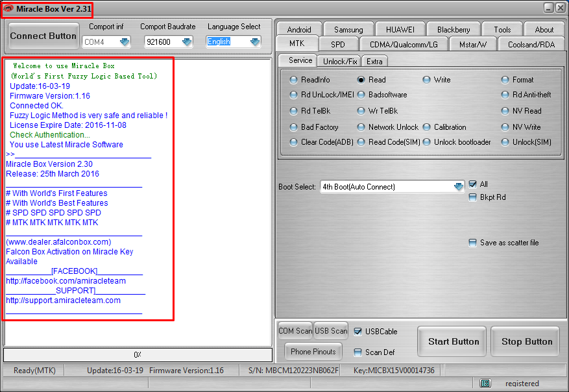This screenshot has height=392, width=569.
Task: Click Firmware Version:1.16 in status bar
Action: point(186,371)
